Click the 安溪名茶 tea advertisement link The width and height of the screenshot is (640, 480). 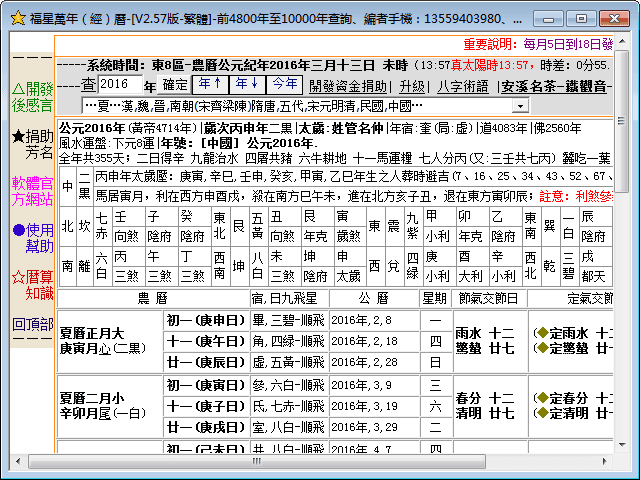(x=540, y=86)
